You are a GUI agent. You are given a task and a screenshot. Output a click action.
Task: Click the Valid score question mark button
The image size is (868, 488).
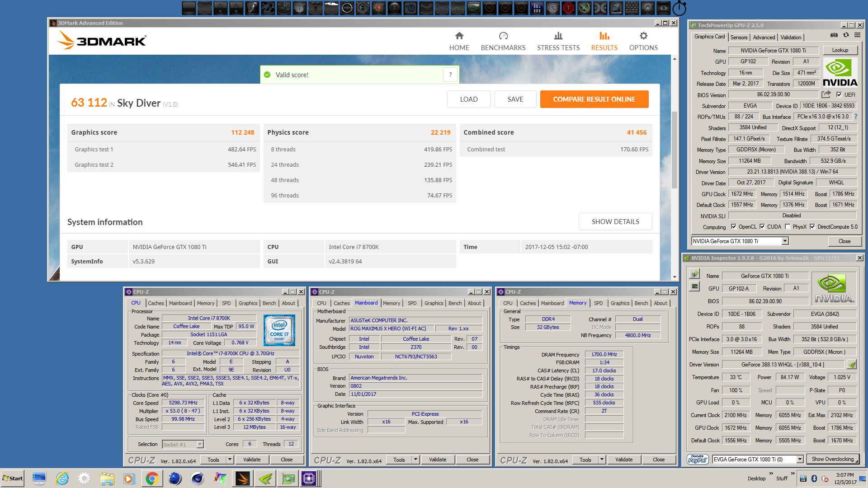(x=450, y=75)
